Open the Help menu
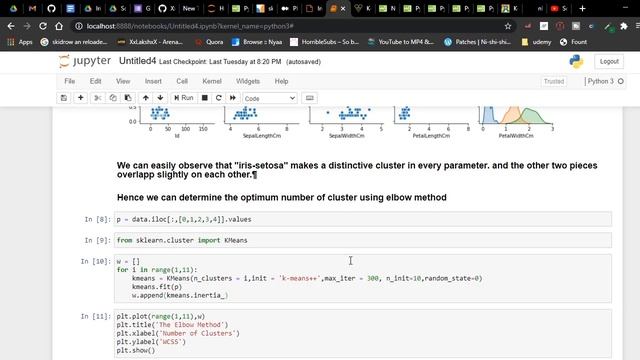The height and width of the screenshot is (360, 640). [x=281, y=81]
